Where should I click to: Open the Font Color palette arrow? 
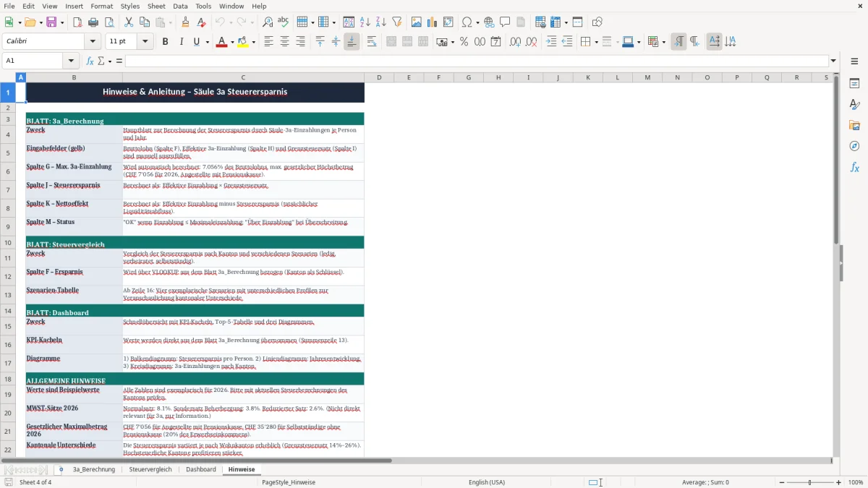tap(231, 42)
